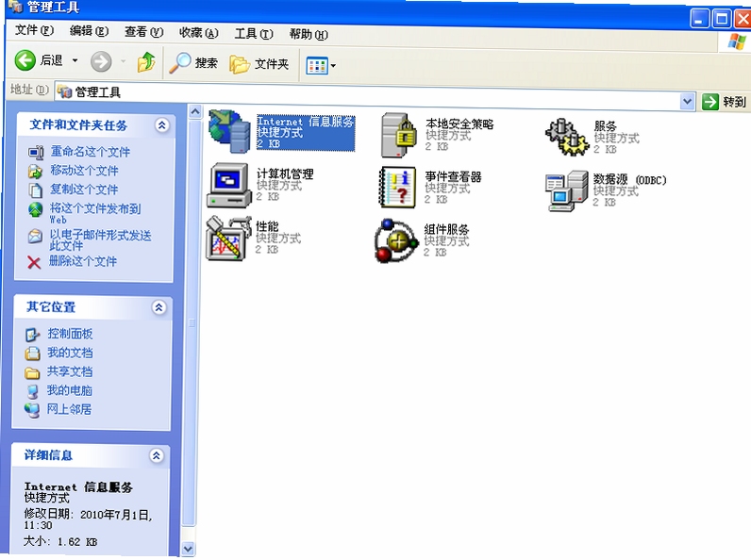Open the 编辑(E) menu

89,31
